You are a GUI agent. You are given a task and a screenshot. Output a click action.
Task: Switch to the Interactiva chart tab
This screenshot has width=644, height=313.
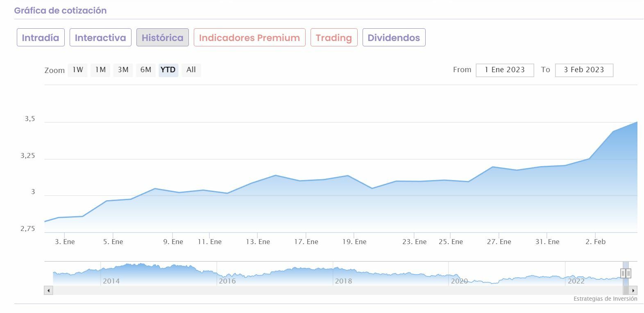click(100, 38)
